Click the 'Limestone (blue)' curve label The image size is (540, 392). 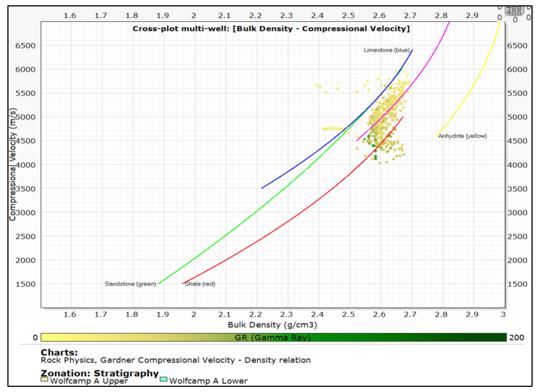[x=386, y=50]
